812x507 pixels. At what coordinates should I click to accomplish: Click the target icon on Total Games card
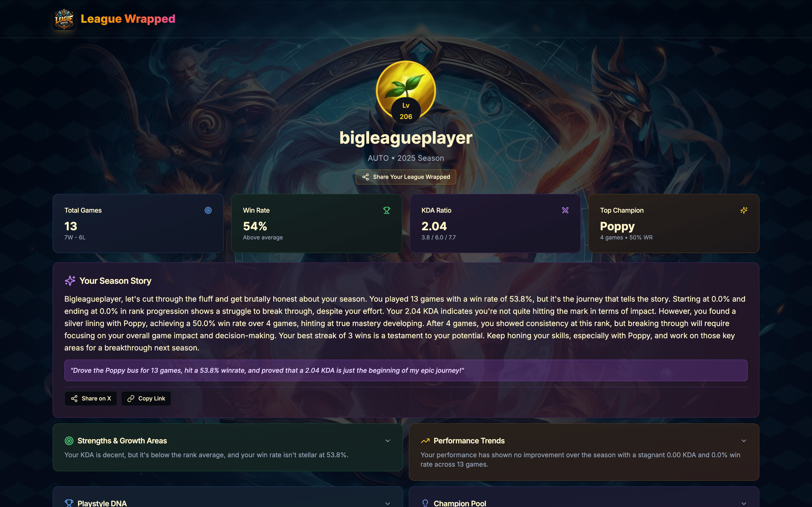pyautogui.click(x=208, y=210)
